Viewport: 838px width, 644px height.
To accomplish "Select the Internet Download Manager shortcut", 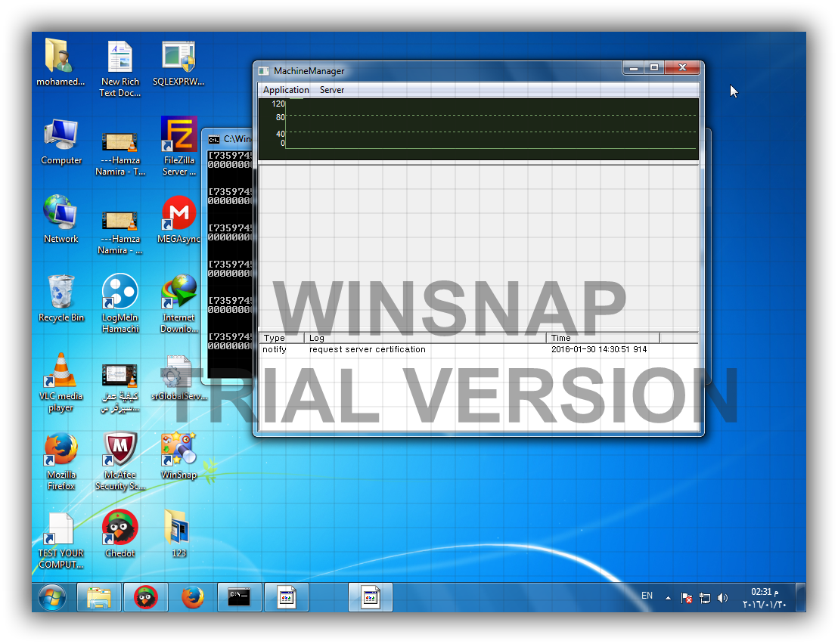I will (x=179, y=303).
